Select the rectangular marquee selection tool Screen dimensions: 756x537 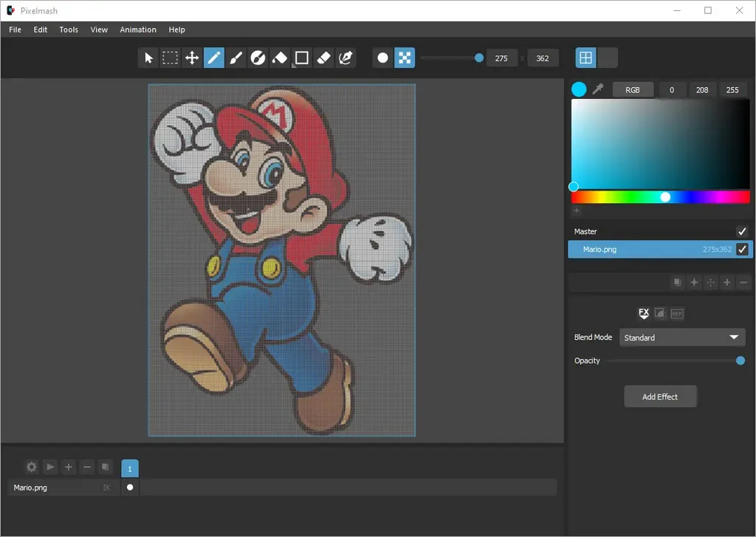pyautogui.click(x=170, y=58)
